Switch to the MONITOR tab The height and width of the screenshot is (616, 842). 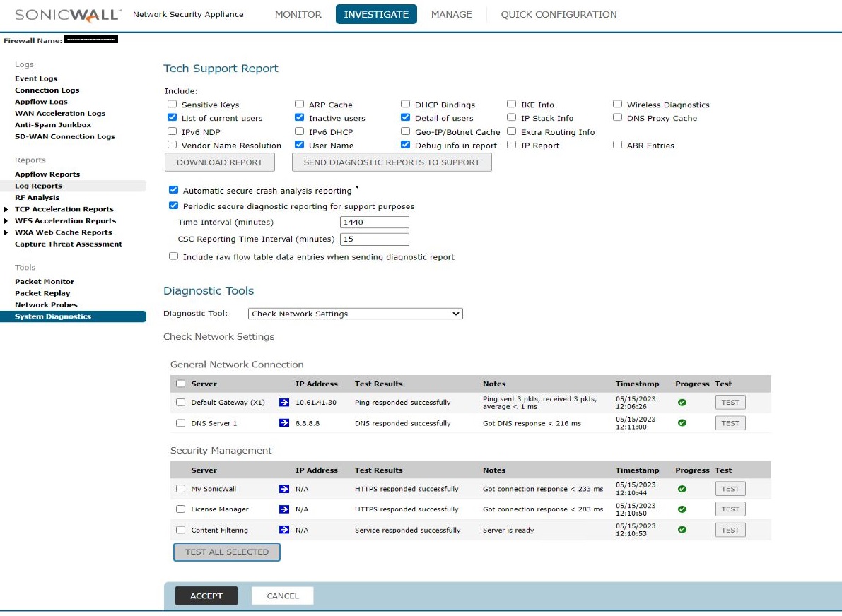pyautogui.click(x=298, y=14)
